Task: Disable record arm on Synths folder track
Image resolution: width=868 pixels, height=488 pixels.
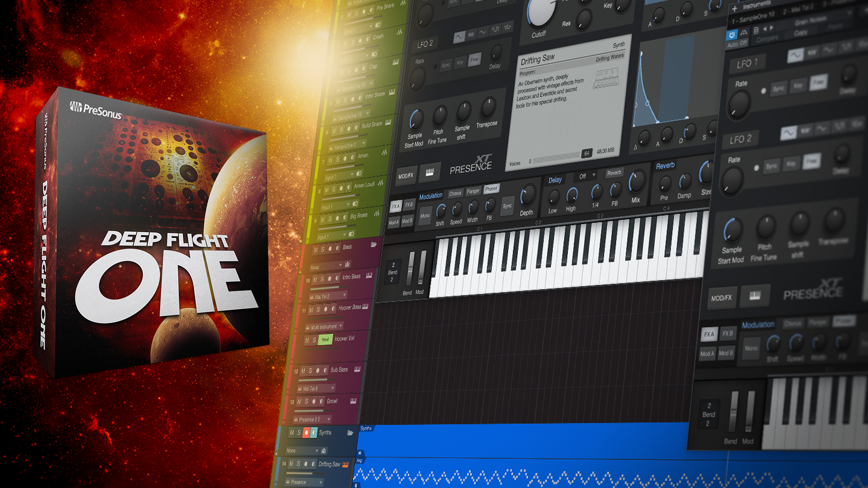Action: click(306, 433)
